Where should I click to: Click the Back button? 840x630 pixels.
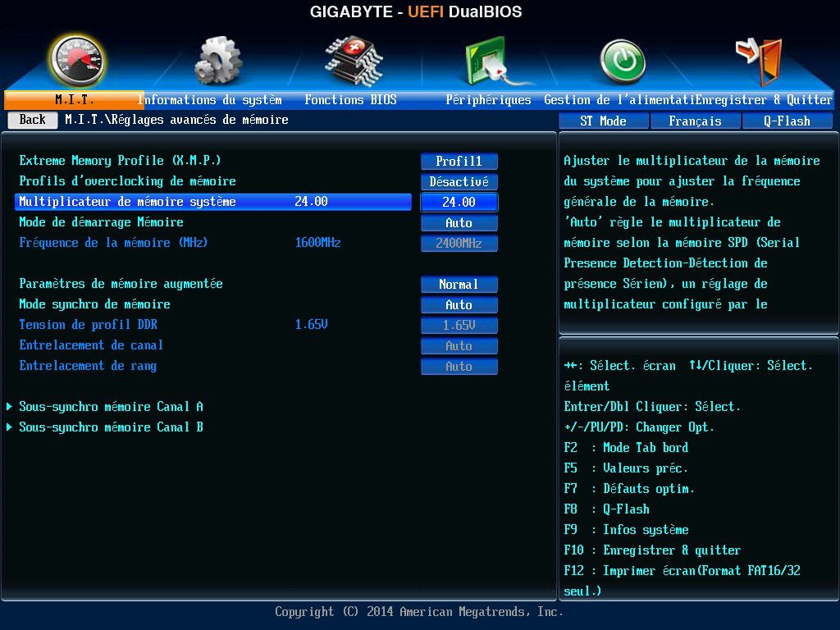point(33,120)
